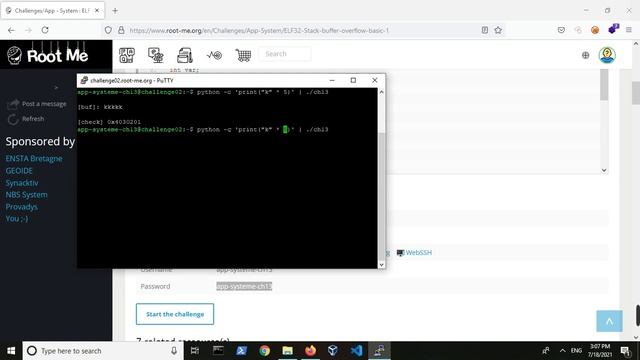Open the taskbar clock and date
Viewport: 640px width, 360px height.
tap(600, 351)
